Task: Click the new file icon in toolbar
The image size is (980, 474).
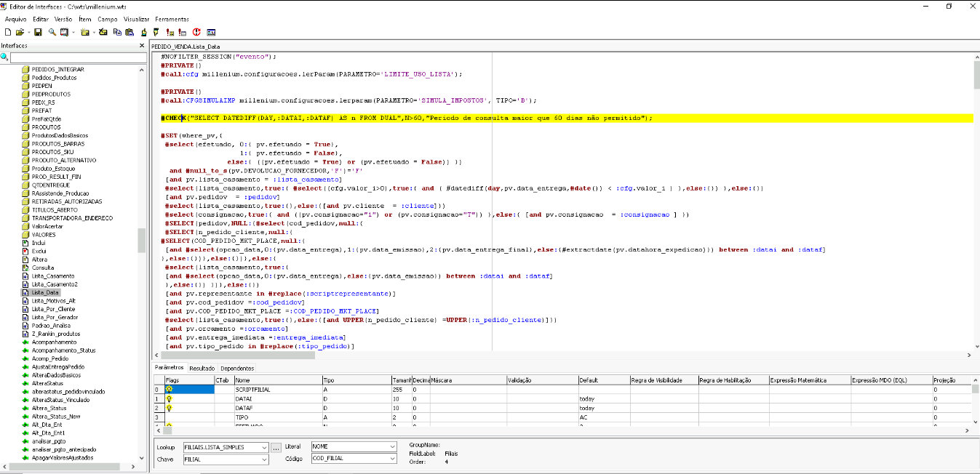Action: (7, 32)
